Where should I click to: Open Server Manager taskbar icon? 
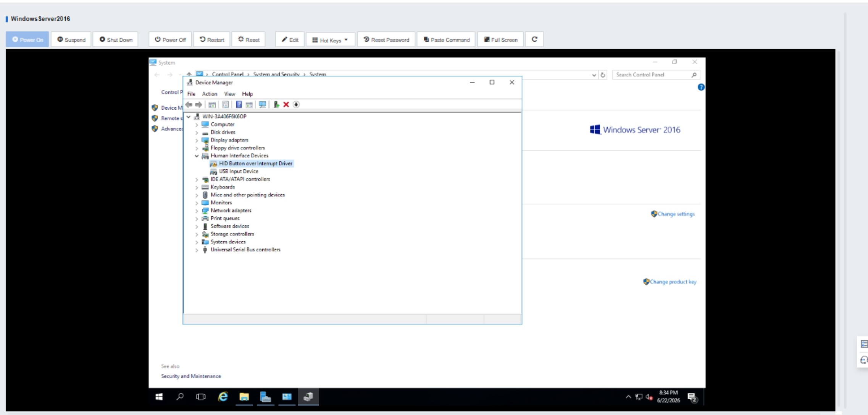266,397
